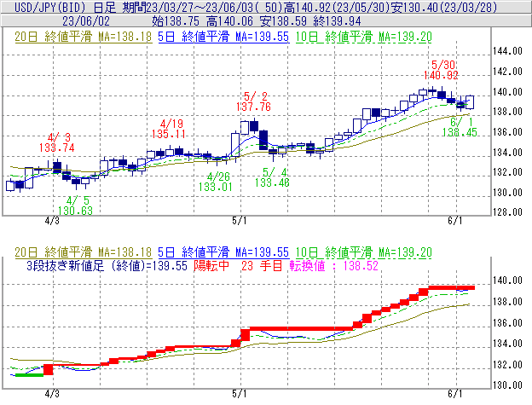532x405 pixels.
Task: Open the 10日 MA=139.20 legend above lower chart
Action: click(364, 252)
